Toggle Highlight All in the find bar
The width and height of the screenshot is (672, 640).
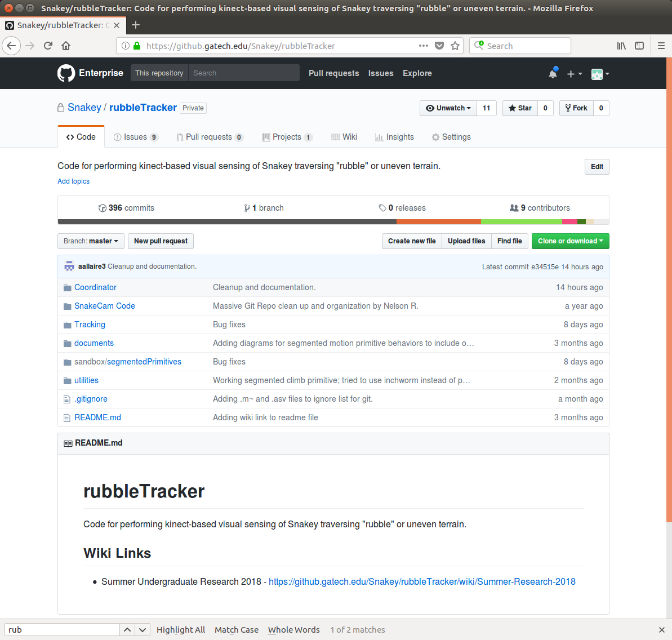tap(181, 630)
